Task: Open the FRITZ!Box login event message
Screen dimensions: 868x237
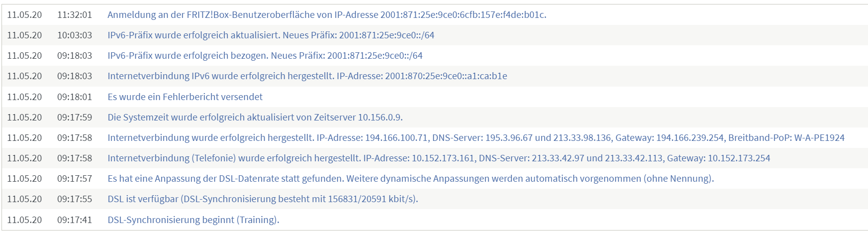Action: coord(327,15)
